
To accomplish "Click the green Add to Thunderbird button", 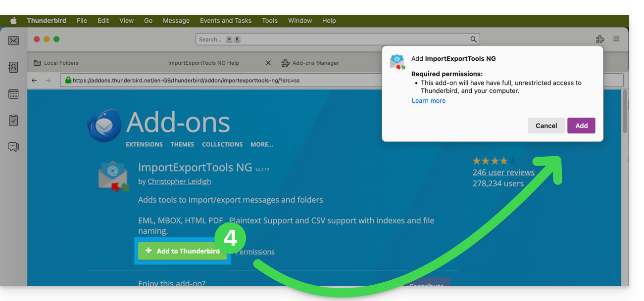I will 182,251.
